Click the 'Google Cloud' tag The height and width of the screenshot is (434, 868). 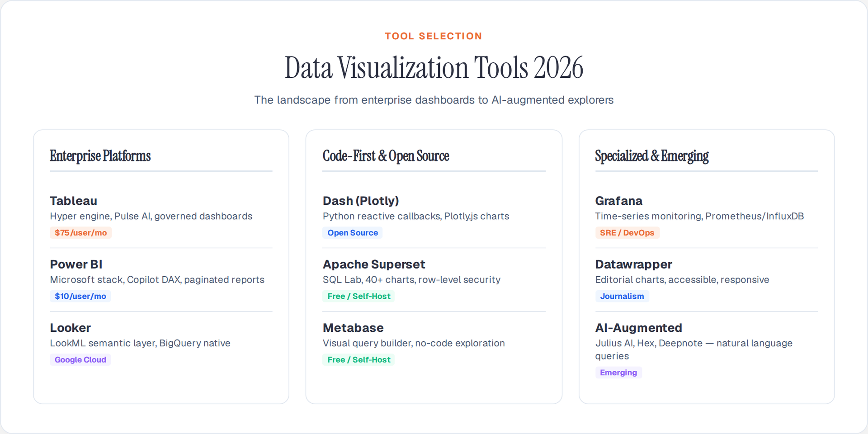80,360
